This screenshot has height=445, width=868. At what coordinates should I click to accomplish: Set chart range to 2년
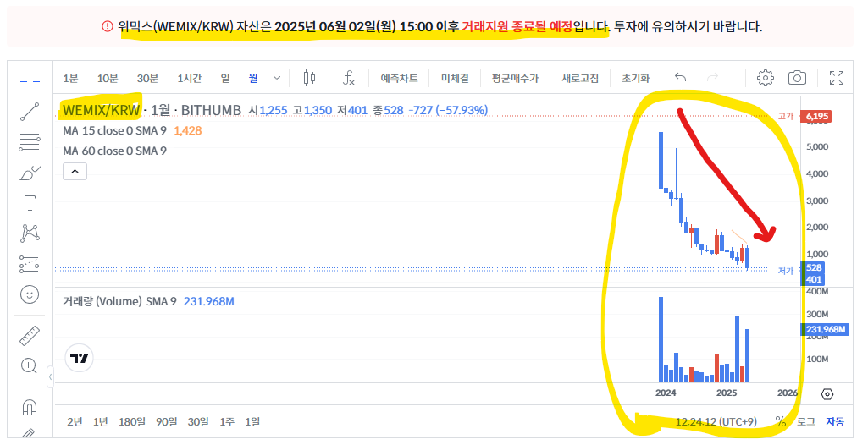coord(75,422)
